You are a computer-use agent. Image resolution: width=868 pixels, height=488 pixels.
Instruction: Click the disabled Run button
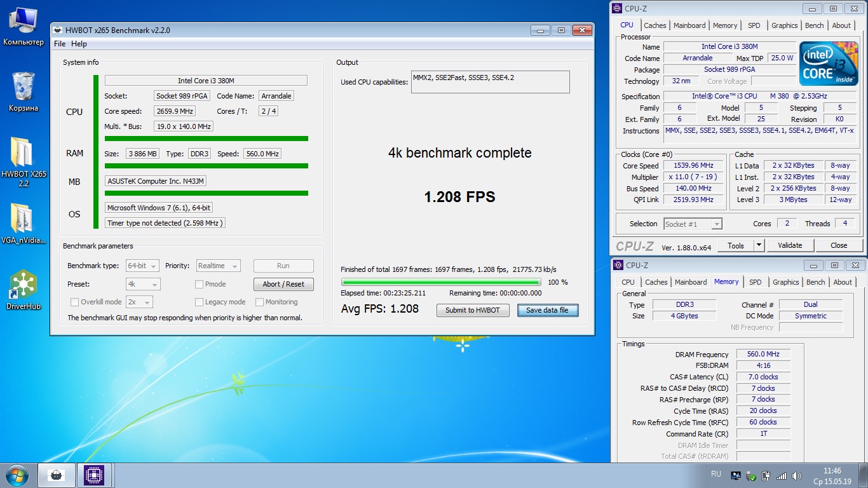tap(283, 266)
